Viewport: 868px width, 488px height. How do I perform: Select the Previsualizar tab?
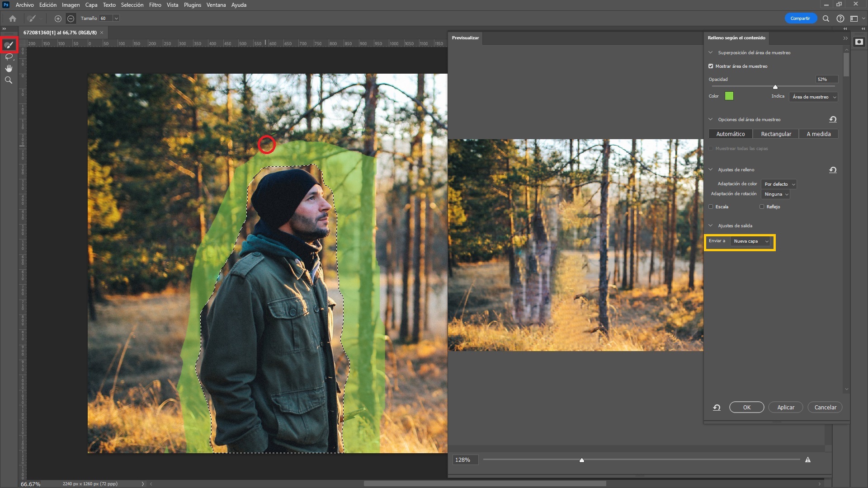pyautogui.click(x=465, y=38)
